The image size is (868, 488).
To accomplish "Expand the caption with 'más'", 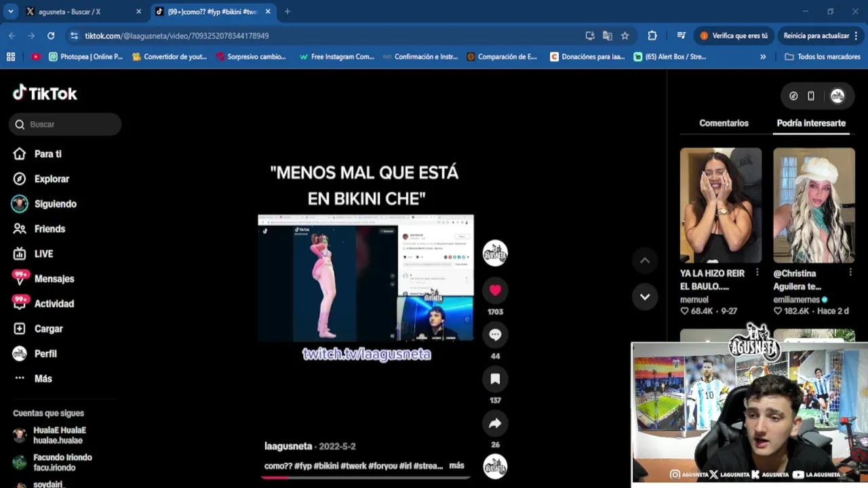I will (x=456, y=466).
